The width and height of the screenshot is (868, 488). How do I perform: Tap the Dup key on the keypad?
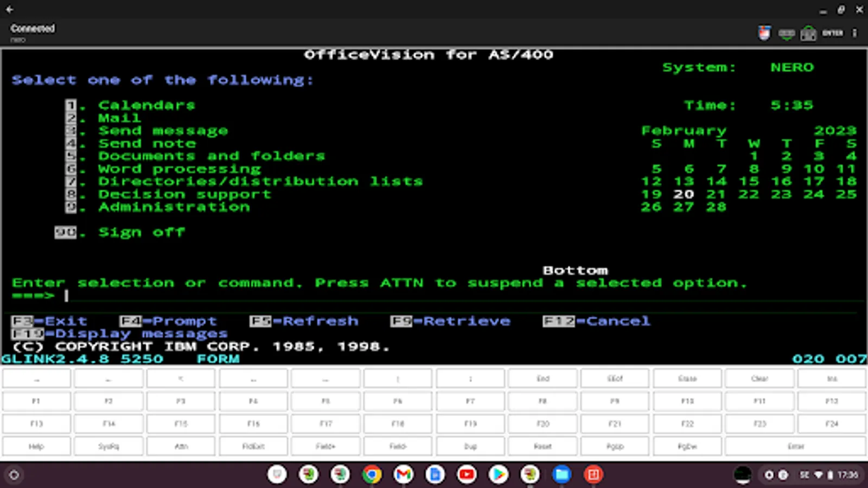(x=470, y=447)
